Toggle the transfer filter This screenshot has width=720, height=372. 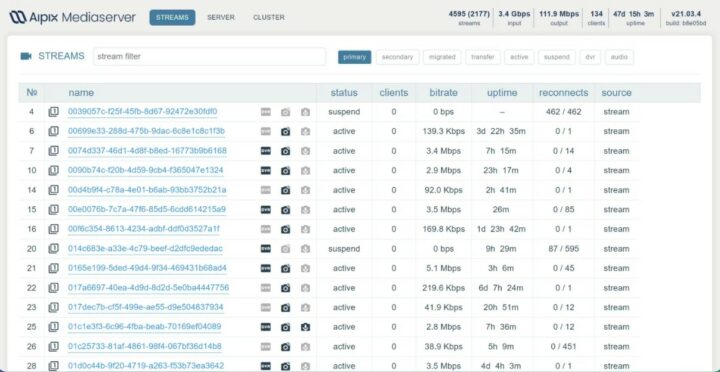[483, 57]
